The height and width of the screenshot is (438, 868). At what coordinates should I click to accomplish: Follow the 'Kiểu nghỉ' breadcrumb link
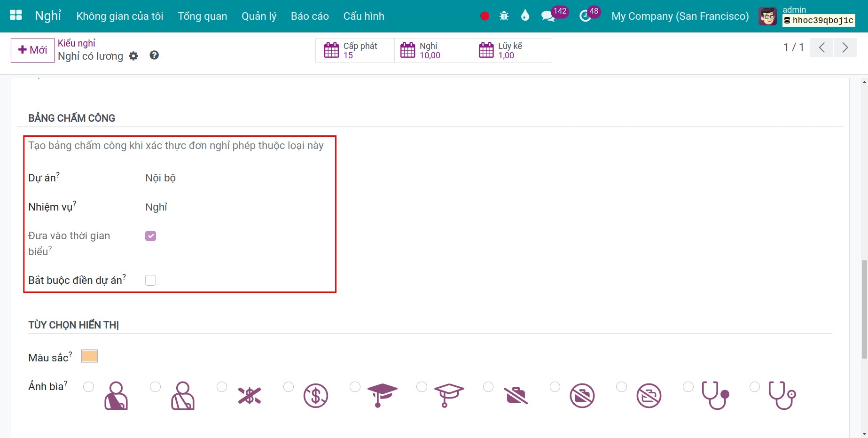(77, 43)
